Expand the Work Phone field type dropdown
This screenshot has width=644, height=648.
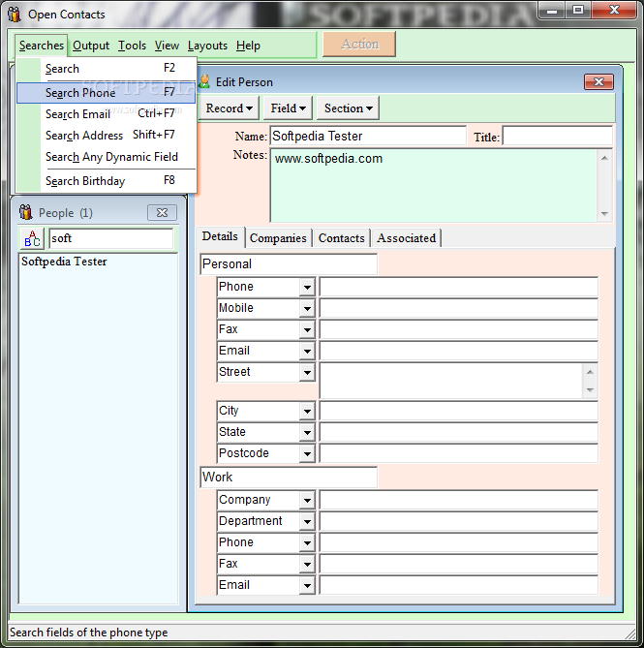pos(307,543)
